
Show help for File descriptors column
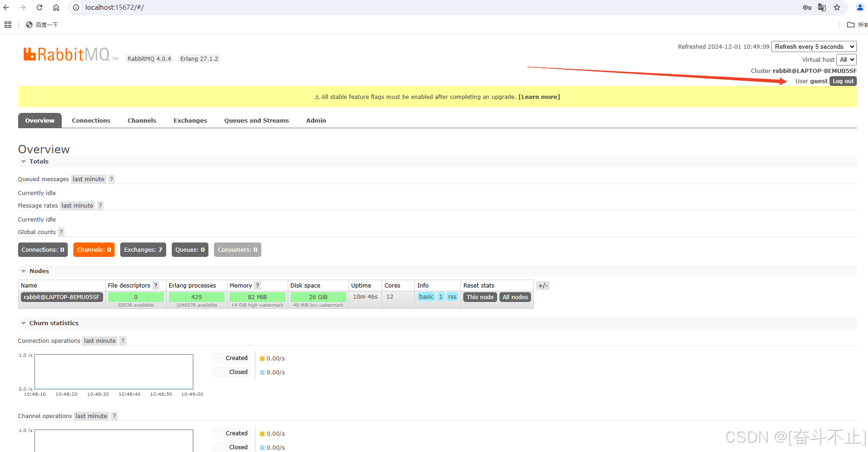coord(156,286)
